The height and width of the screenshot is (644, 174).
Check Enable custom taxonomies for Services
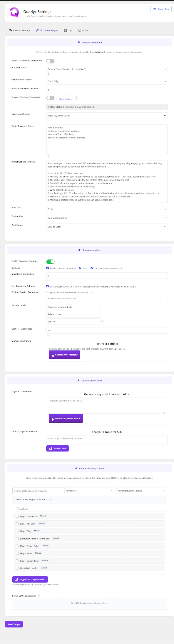point(48,292)
